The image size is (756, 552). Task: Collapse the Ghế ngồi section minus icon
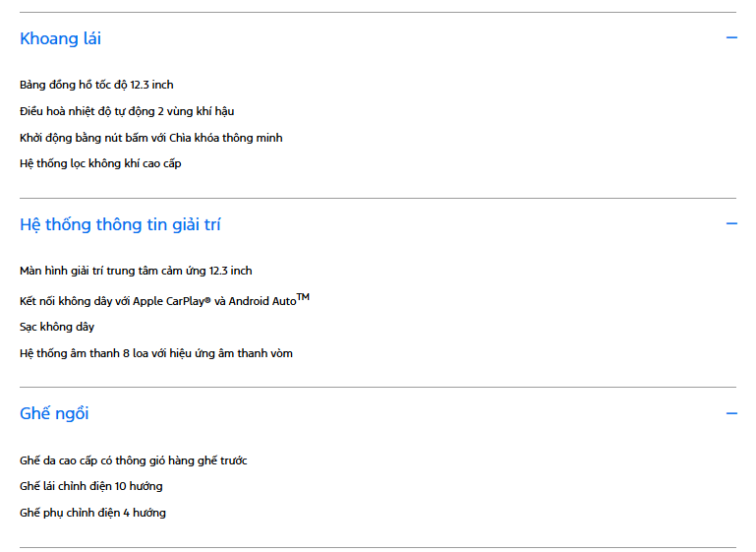731,413
